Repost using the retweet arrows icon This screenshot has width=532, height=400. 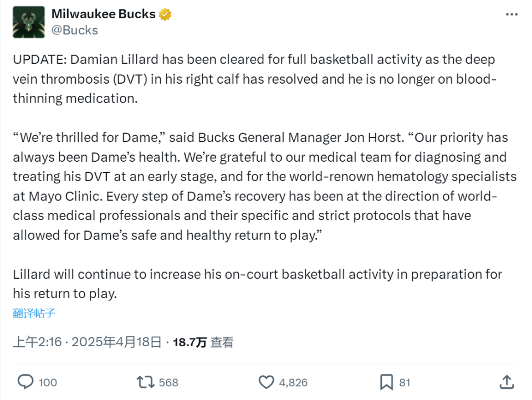[x=145, y=382]
